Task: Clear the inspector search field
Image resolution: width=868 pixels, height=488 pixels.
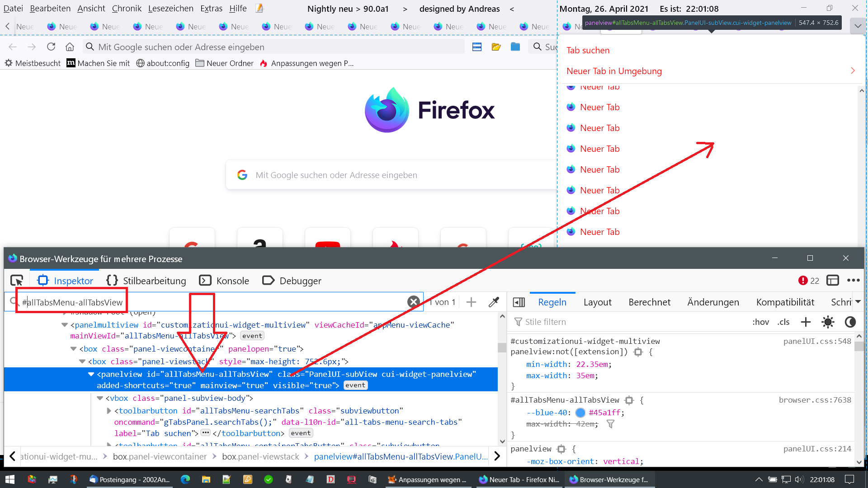Action: 413,302
